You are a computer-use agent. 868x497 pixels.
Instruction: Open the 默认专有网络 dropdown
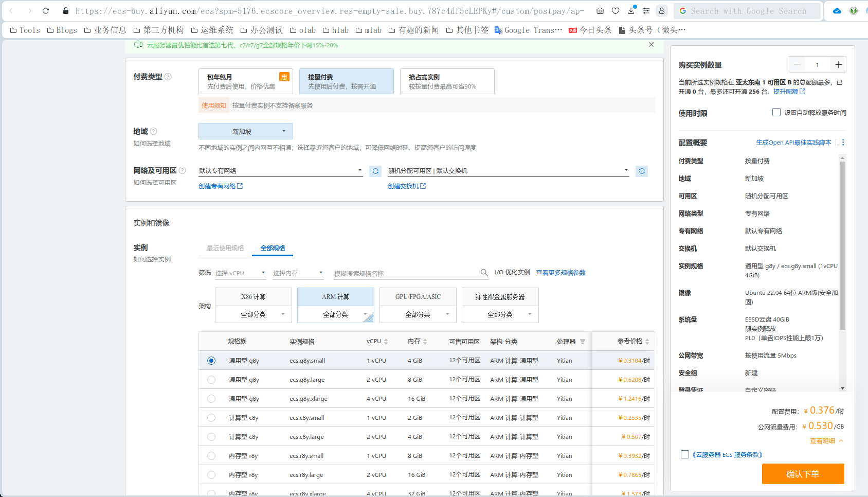281,171
